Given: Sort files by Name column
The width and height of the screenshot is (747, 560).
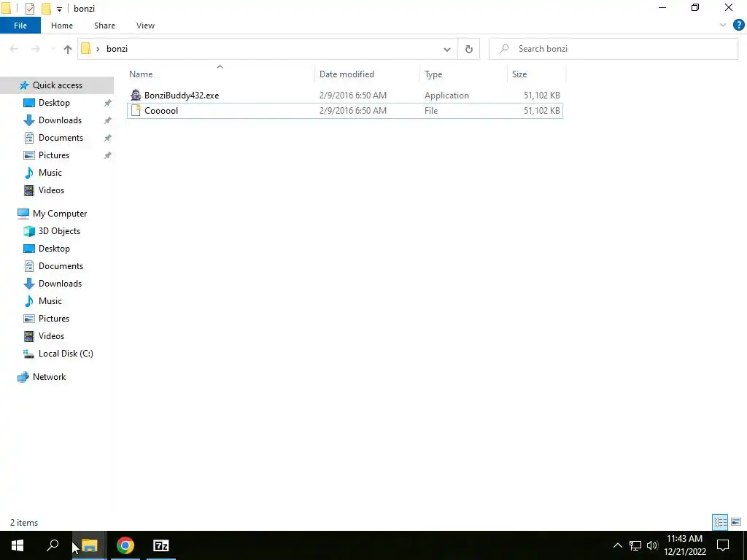Looking at the screenshot, I should (x=220, y=74).
